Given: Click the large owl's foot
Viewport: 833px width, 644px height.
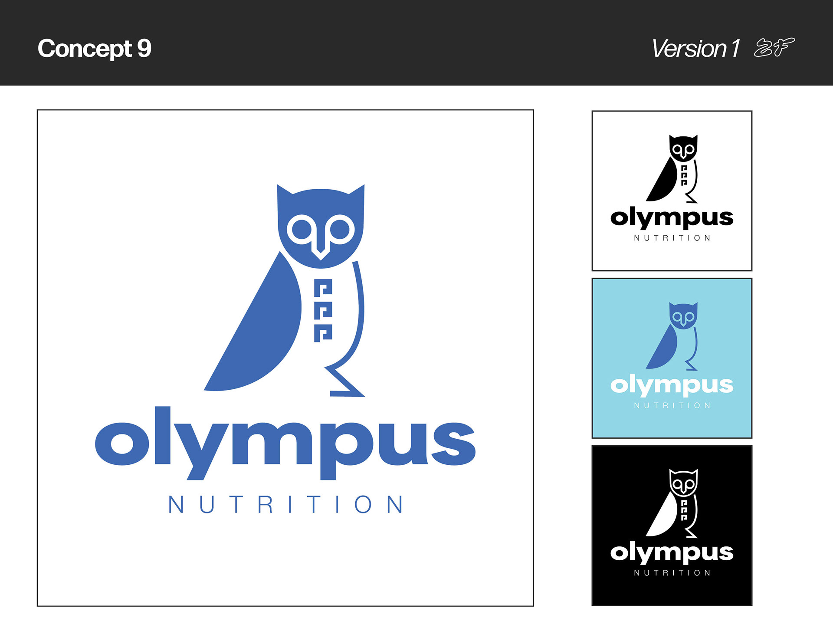Looking at the screenshot, I should tap(345, 382).
